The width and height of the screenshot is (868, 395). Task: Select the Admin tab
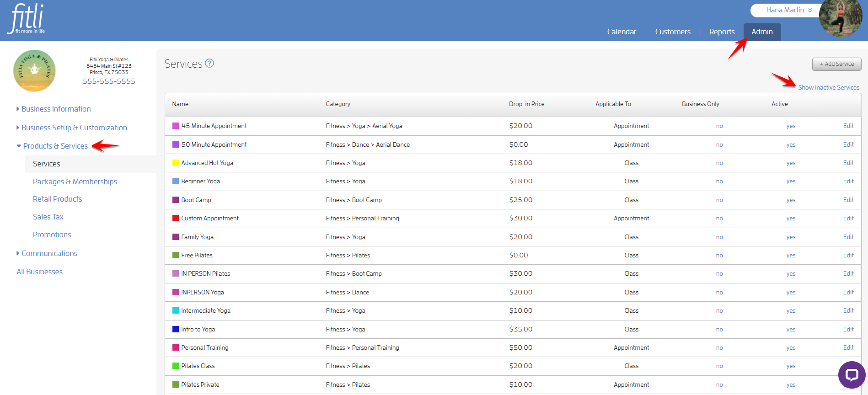point(762,32)
